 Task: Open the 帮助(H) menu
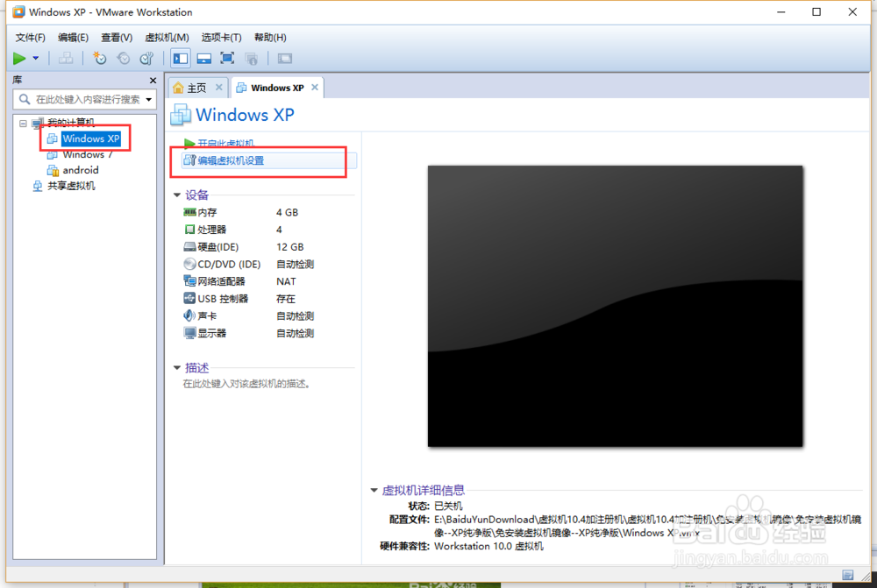(x=270, y=38)
